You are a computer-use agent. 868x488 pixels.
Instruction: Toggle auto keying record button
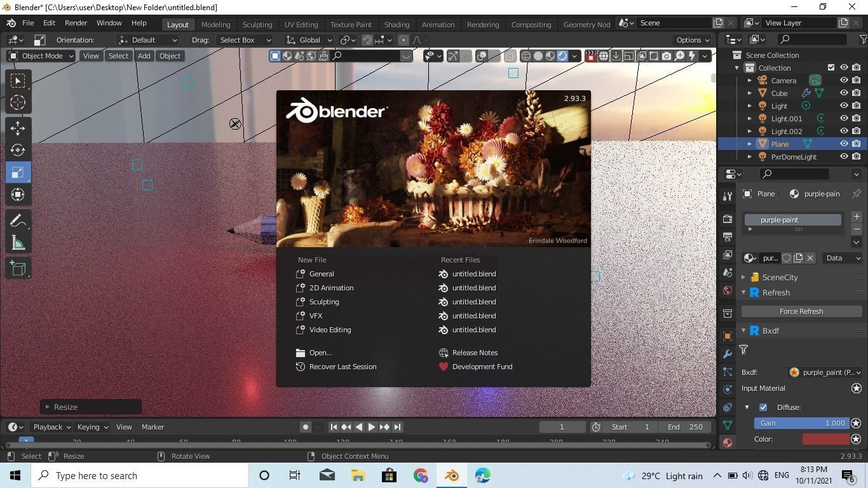pos(305,427)
